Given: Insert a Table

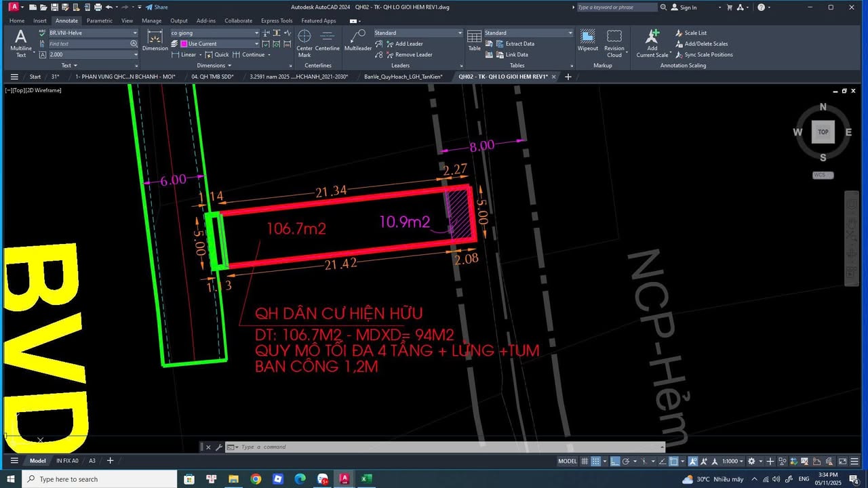Looking at the screenshot, I should [473, 41].
